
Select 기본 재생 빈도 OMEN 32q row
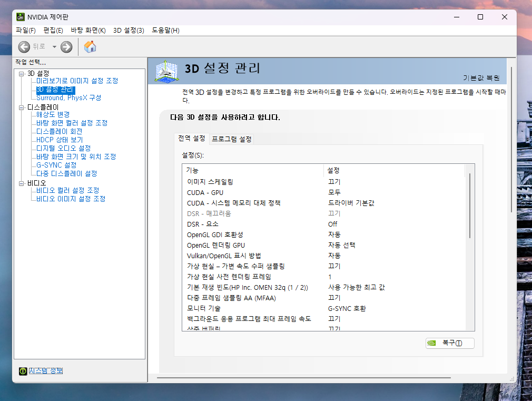(324, 287)
